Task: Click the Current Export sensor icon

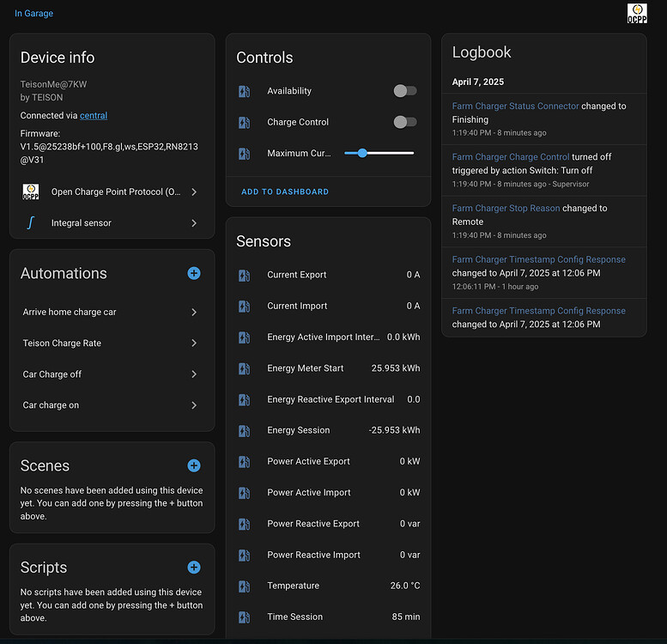Action: 244,275
